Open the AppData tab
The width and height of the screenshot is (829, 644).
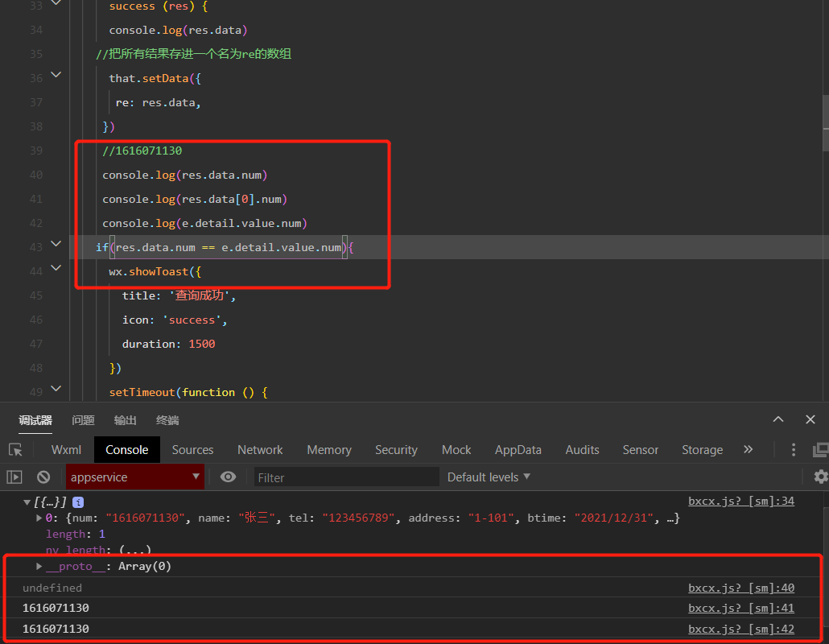518,449
